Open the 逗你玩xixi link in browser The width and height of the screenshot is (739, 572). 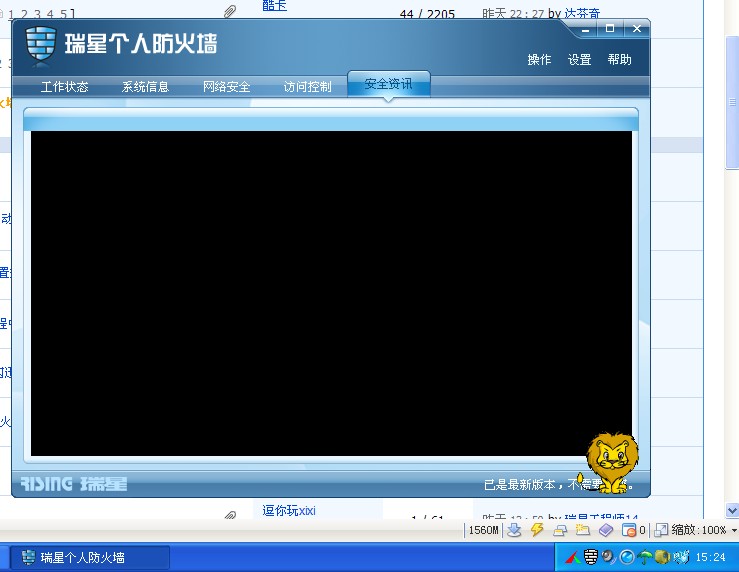tap(288, 510)
